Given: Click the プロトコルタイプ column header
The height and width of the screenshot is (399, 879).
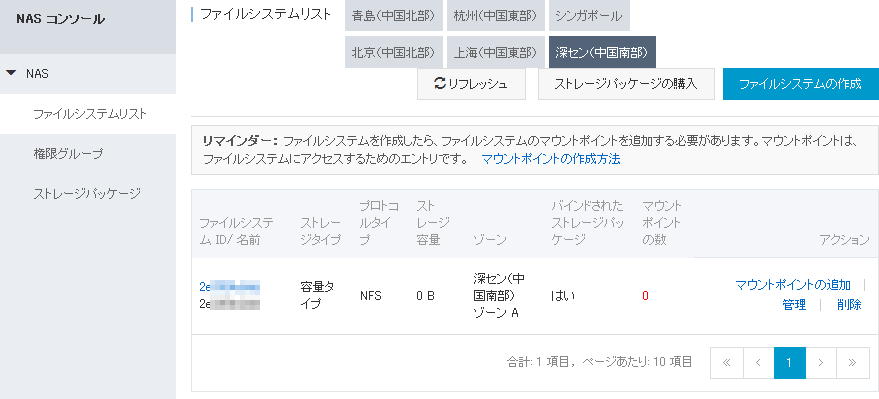Looking at the screenshot, I should coord(380,222).
